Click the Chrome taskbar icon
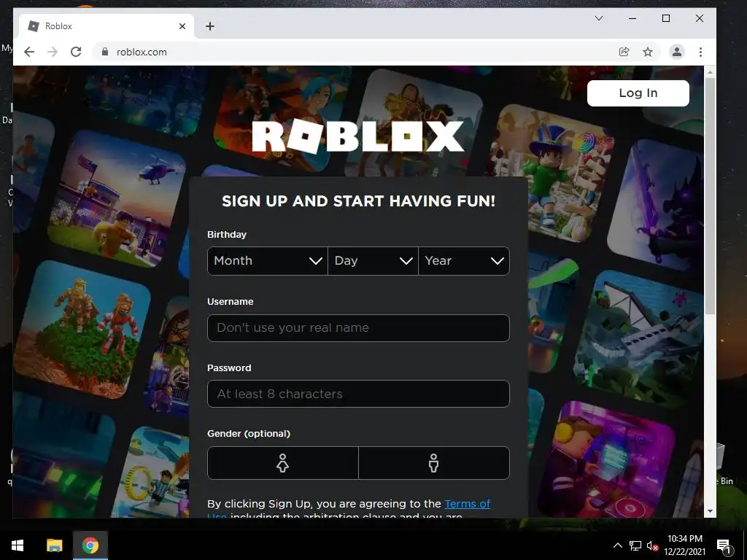The image size is (747, 560). [90, 545]
